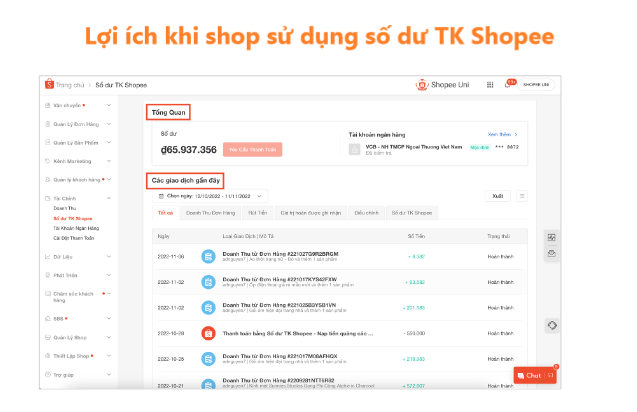
Task: Click the calendar icon in date picker
Action: 161,196
